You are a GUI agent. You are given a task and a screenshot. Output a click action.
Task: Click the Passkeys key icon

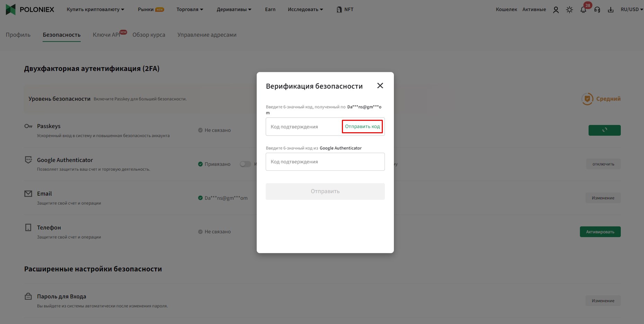click(x=28, y=126)
